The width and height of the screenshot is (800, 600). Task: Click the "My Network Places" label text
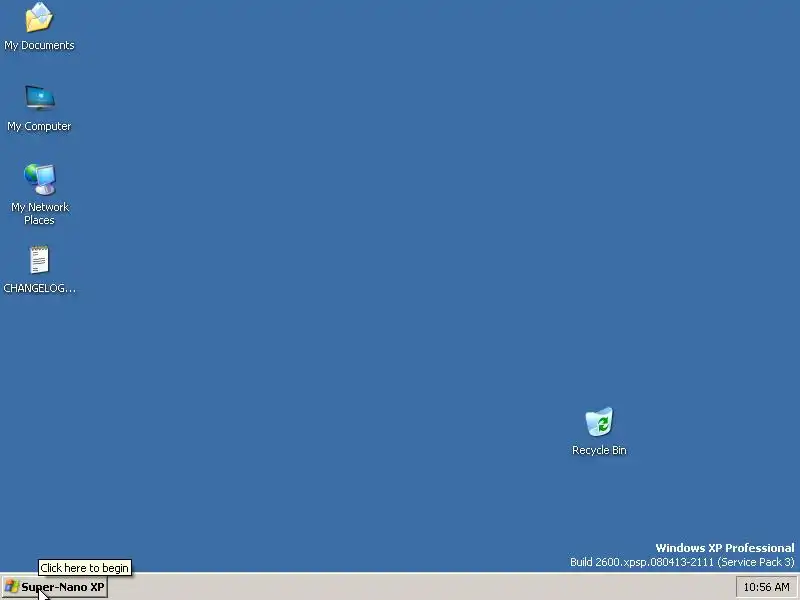[x=40, y=213]
